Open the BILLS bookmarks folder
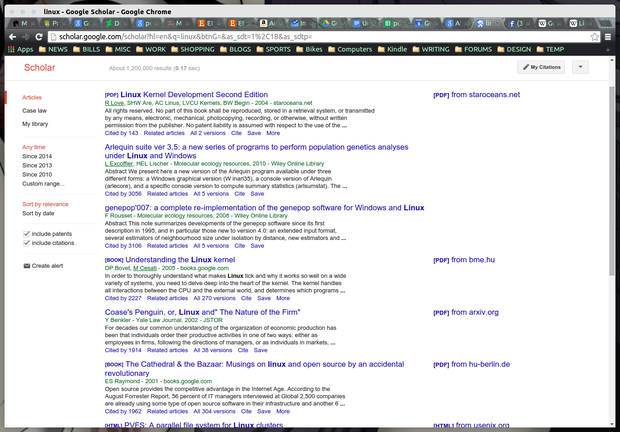 (x=87, y=49)
